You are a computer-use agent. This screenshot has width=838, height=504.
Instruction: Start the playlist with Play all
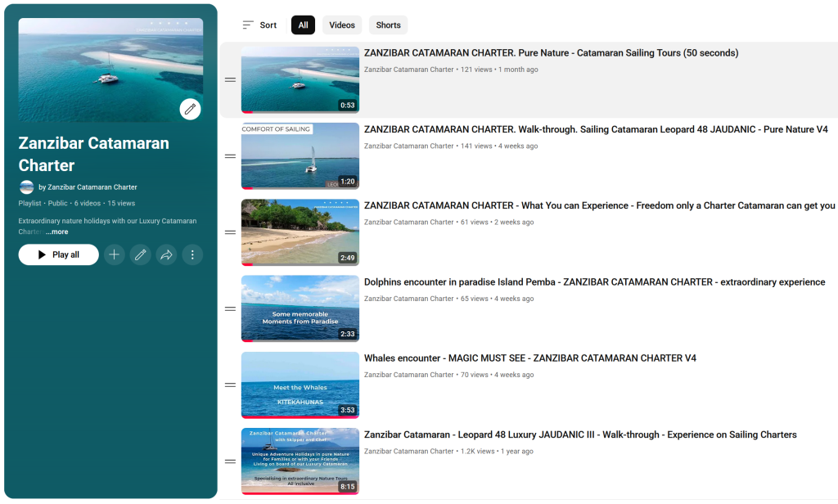point(59,255)
